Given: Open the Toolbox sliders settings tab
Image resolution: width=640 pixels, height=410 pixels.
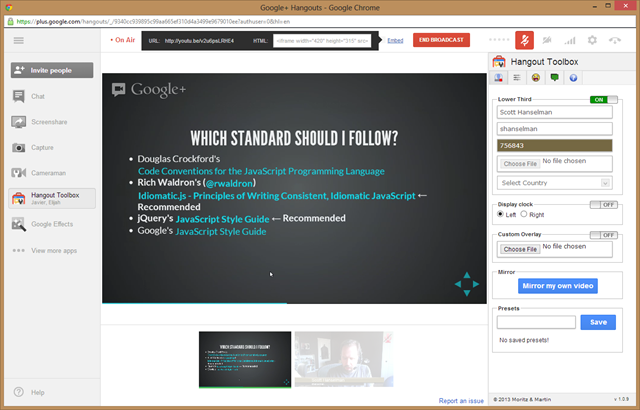Looking at the screenshot, I should point(517,78).
